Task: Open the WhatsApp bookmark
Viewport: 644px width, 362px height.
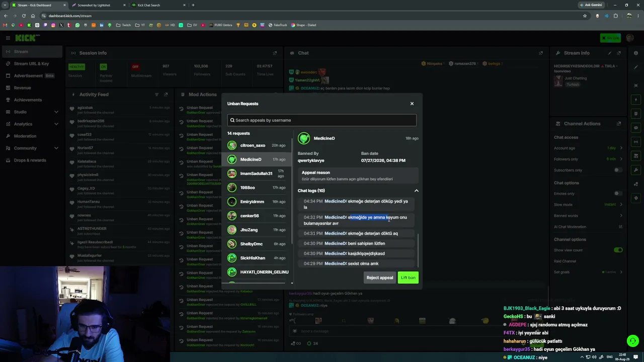Action: coord(77,25)
